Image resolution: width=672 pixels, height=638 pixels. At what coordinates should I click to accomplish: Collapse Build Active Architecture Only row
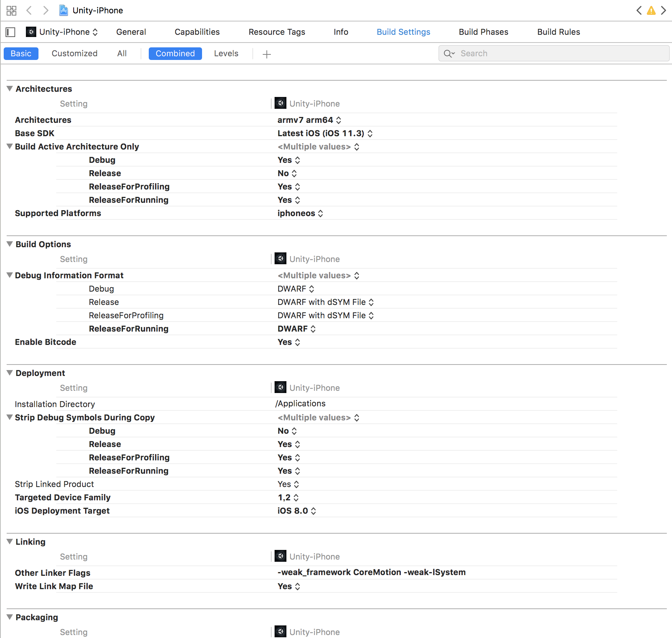point(10,146)
